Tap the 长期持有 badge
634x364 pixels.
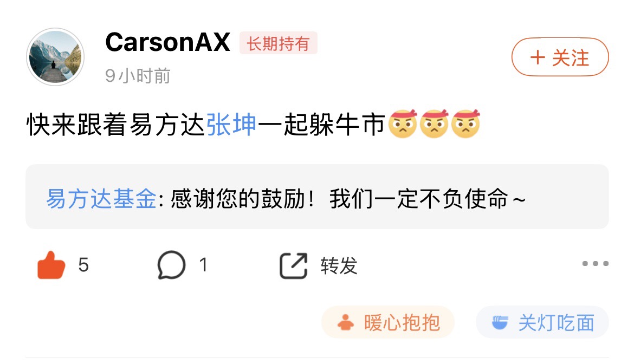(278, 43)
